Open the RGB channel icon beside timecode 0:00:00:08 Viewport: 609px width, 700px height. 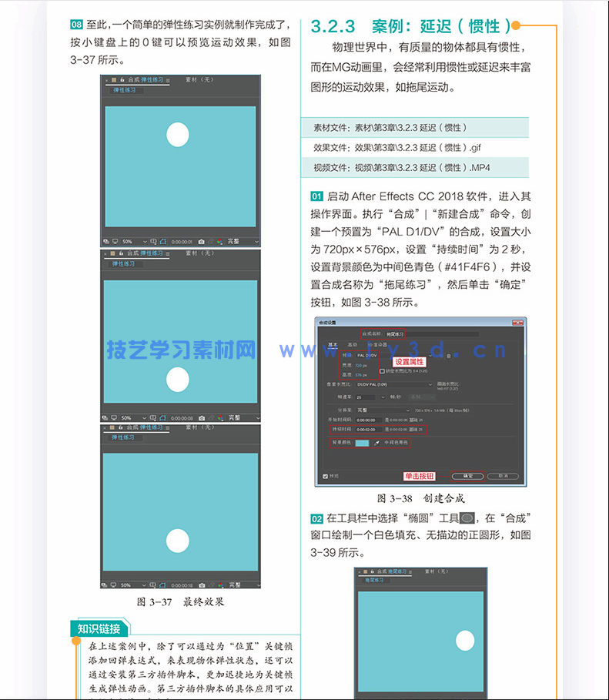220,418
